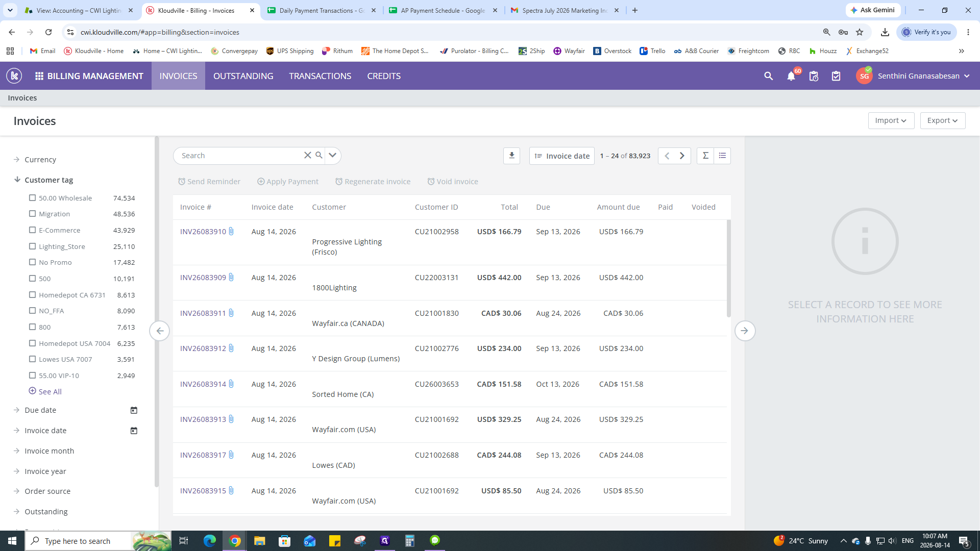This screenshot has width=980, height=551.
Task: Expand the Invoice month filter section
Action: click(44, 451)
